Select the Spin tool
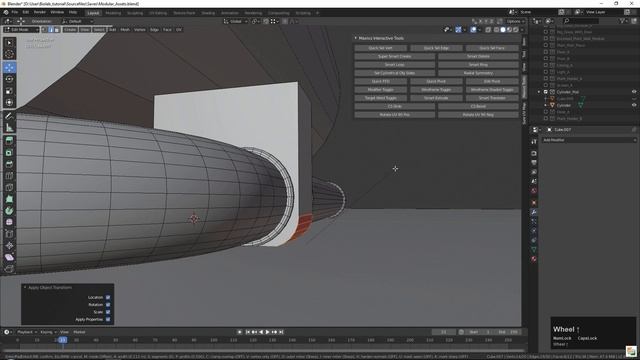640x360 pixels. 9,211
